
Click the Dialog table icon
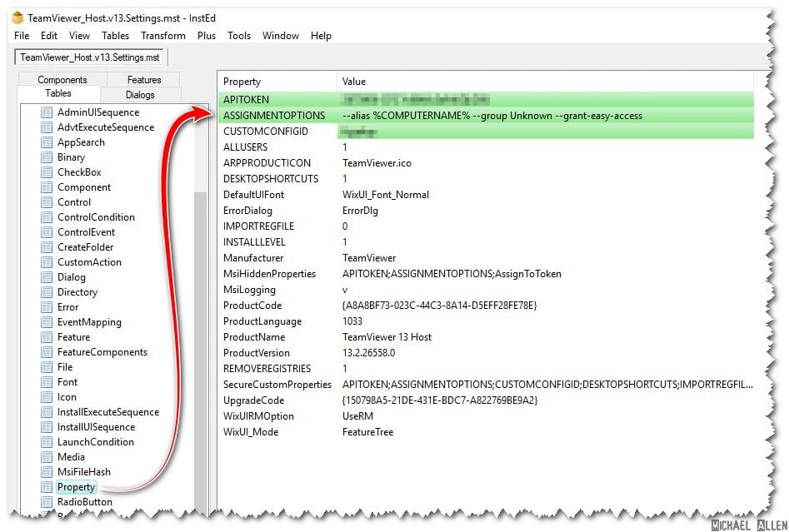pyautogui.click(x=47, y=277)
